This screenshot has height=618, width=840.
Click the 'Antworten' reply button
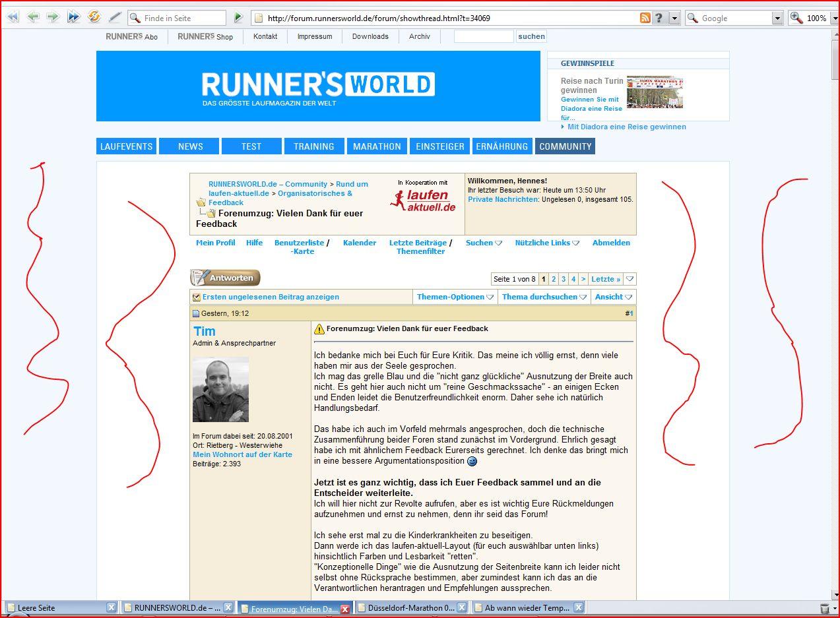[225, 278]
